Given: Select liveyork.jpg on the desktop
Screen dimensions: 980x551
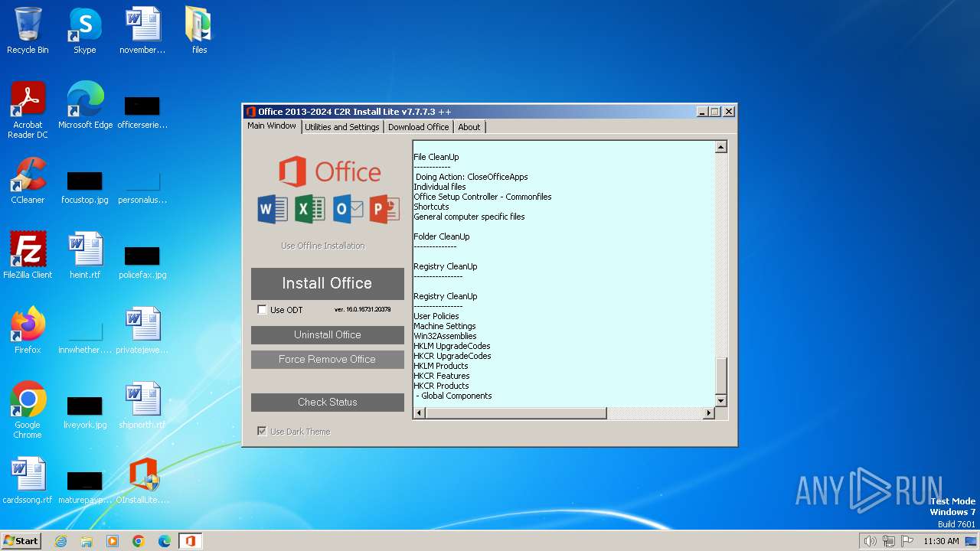Looking at the screenshot, I should 85,412.
